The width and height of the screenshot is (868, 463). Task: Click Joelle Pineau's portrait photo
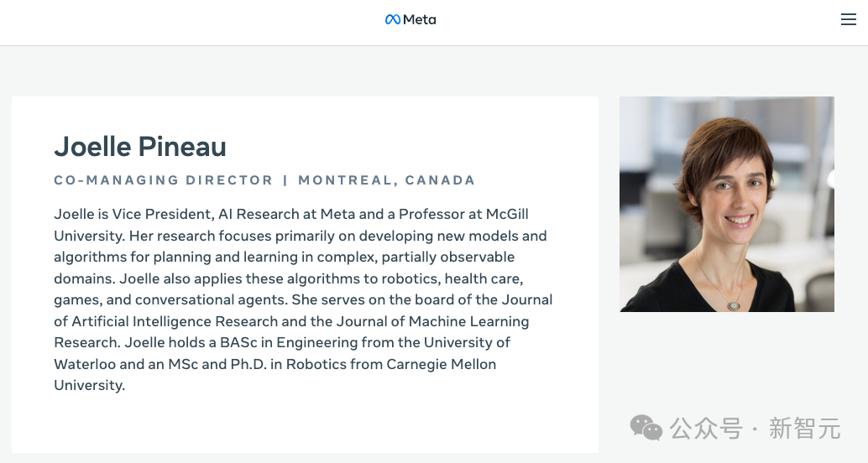tap(727, 204)
